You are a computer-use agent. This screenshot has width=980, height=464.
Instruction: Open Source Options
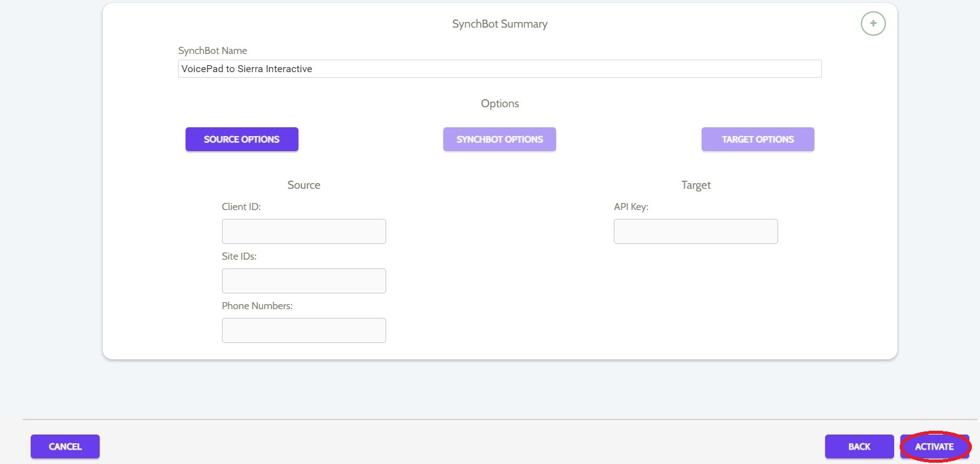pos(242,139)
